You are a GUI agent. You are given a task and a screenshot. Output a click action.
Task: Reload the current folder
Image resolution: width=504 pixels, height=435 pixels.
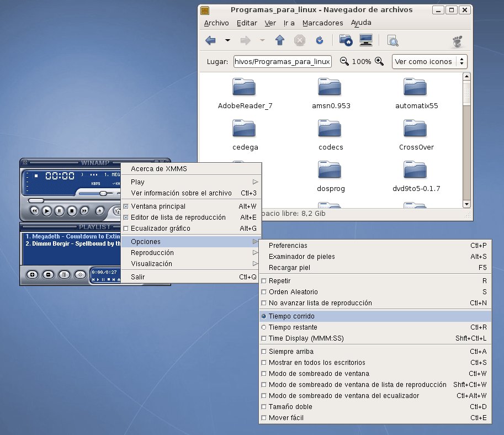[320, 40]
